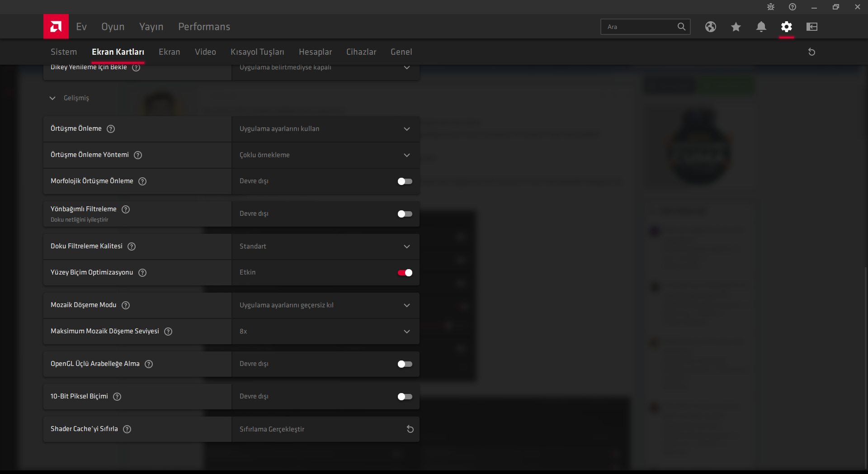Show help for Shader Cache'yi Sıfırla
The image size is (868, 474).
coord(127,429)
